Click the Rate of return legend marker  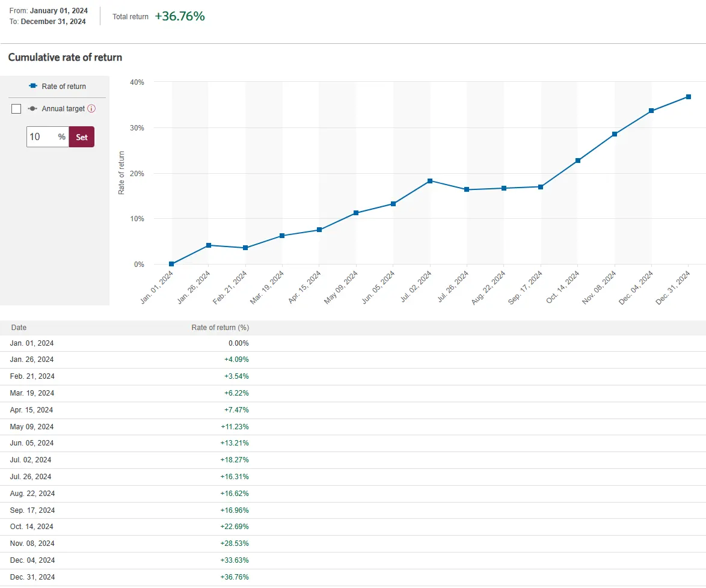pyautogui.click(x=33, y=85)
